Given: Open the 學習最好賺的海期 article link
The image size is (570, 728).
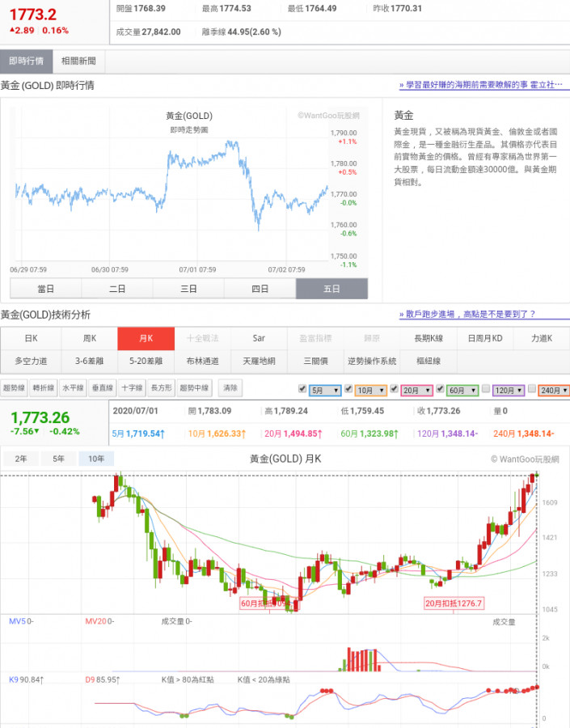Looking at the screenshot, I should click(x=481, y=85).
